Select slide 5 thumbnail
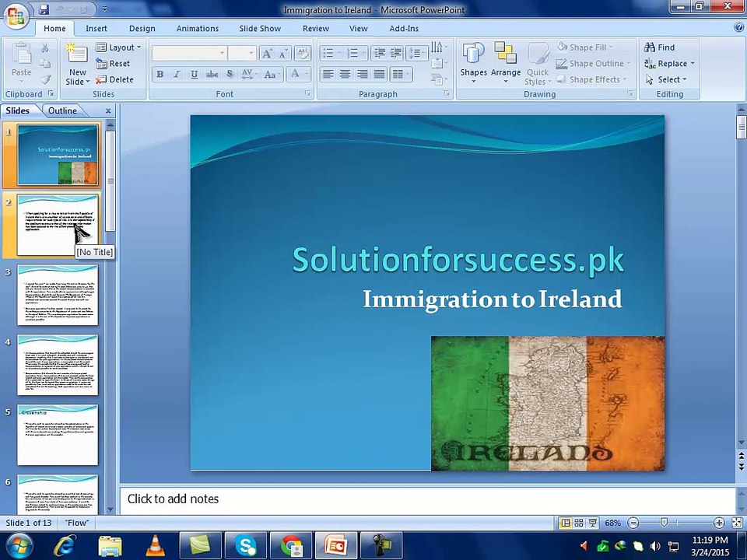Viewport: 747px width, 560px height. (58, 435)
